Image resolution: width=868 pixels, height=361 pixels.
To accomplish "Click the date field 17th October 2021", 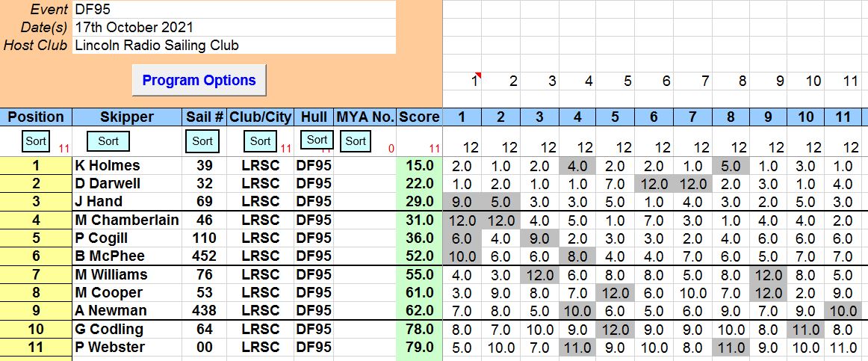I will 234,28.
